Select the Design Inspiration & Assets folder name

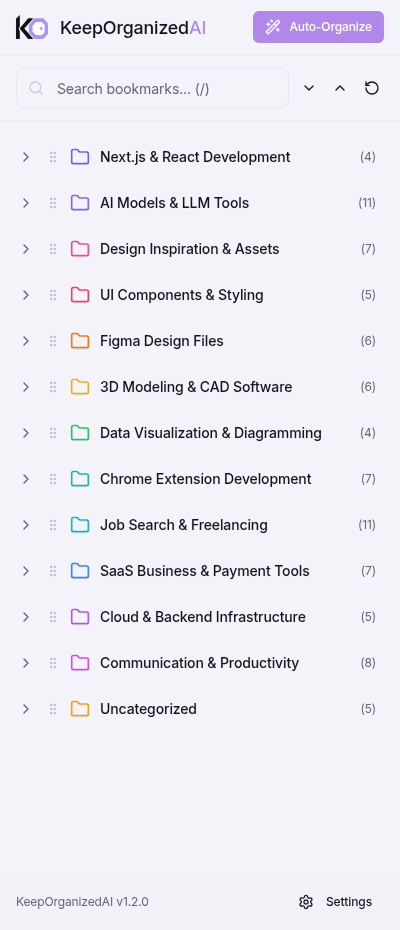point(190,249)
